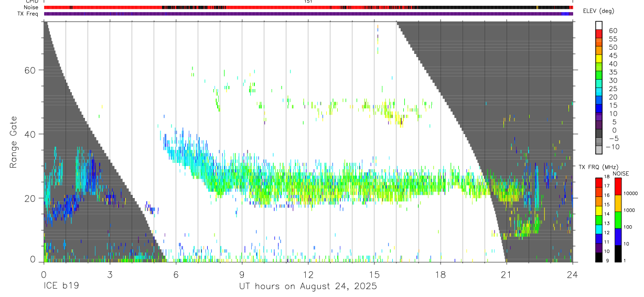Viewport: 644px width, 297px height.
Task: Click the red Noise strip bar
Action: click(x=308, y=7)
